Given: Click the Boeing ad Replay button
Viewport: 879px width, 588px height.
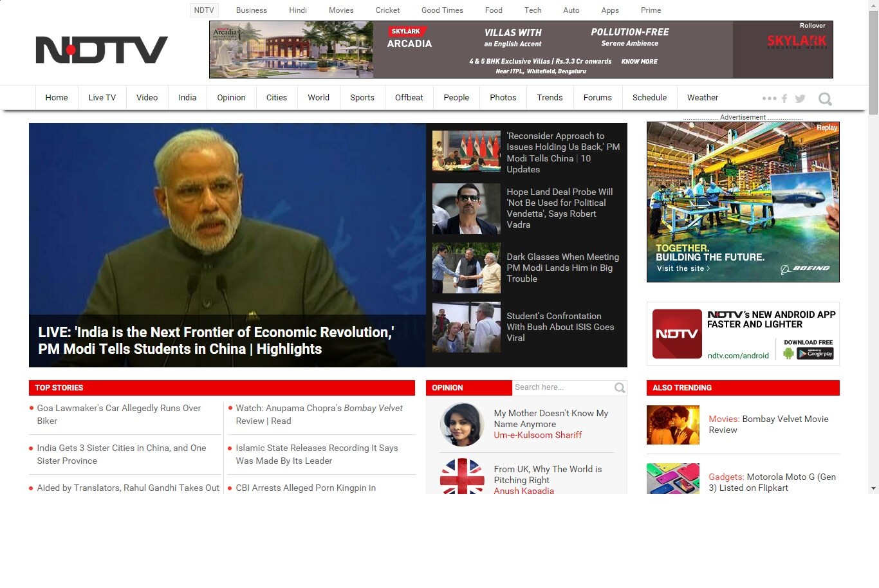Looking at the screenshot, I should [x=827, y=127].
